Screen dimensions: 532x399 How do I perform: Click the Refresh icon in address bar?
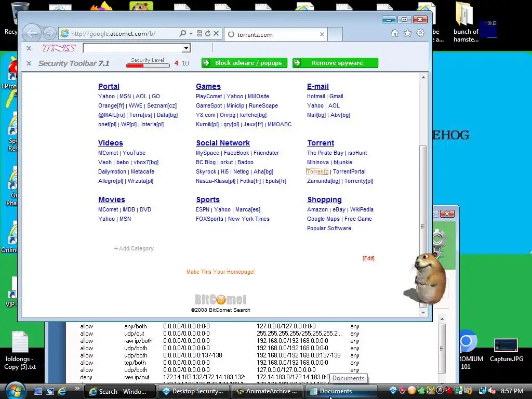click(208, 33)
